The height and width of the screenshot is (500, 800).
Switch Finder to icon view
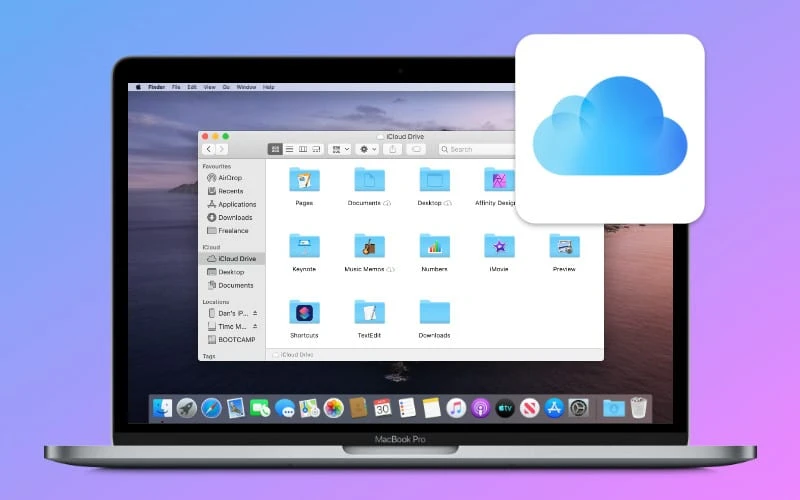[x=275, y=149]
